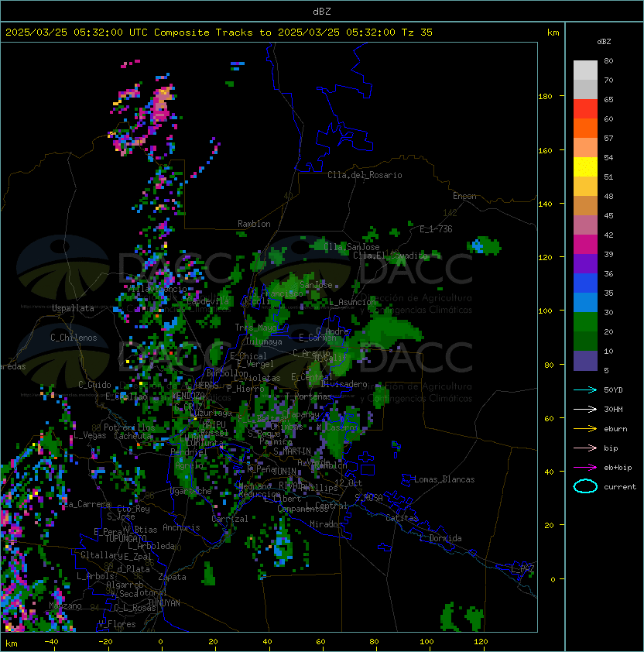Viewport: 644px width, 652px height.
Task: Click the L_Dormida map label
Action: coord(440,538)
